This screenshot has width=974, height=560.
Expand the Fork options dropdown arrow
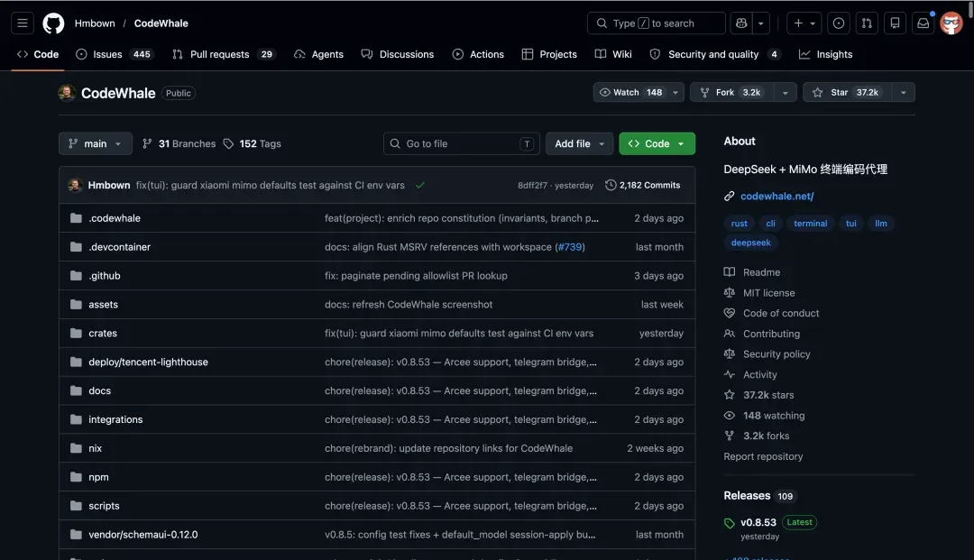pyautogui.click(x=786, y=92)
